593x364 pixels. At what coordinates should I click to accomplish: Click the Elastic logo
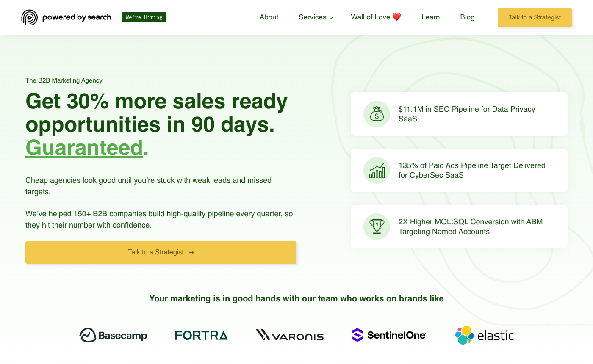pyautogui.click(x=485, y=335)
